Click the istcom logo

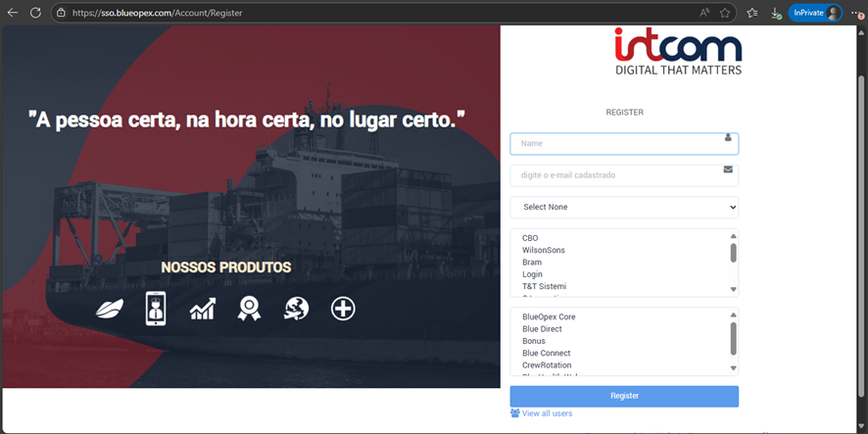pos(678,52)
